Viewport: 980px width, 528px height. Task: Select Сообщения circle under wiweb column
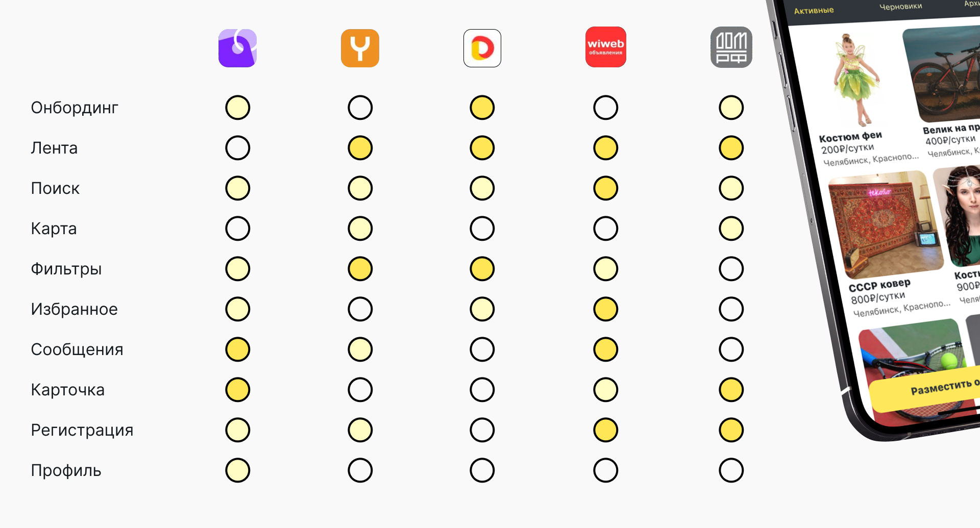coord(606,349)
